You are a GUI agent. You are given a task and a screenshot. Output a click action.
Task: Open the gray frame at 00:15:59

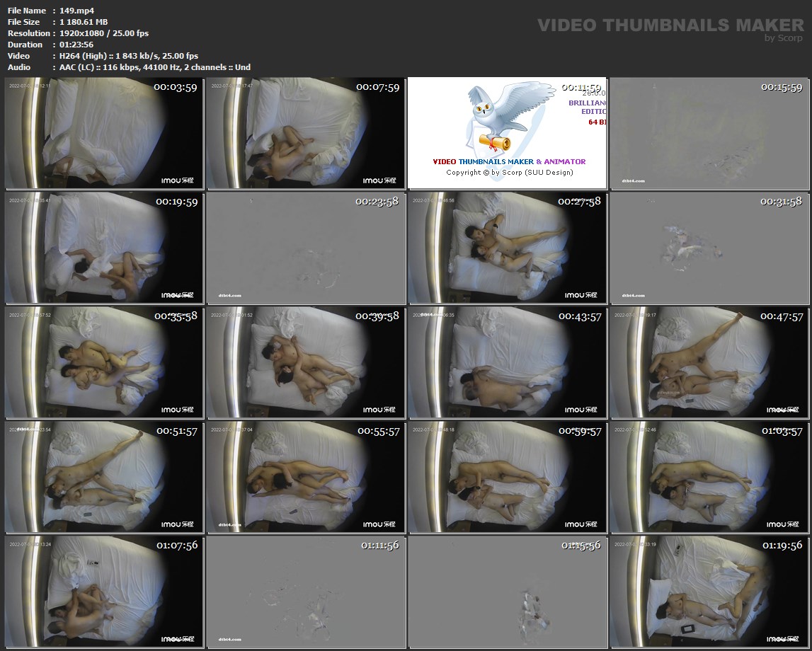(x=709, y=133)
